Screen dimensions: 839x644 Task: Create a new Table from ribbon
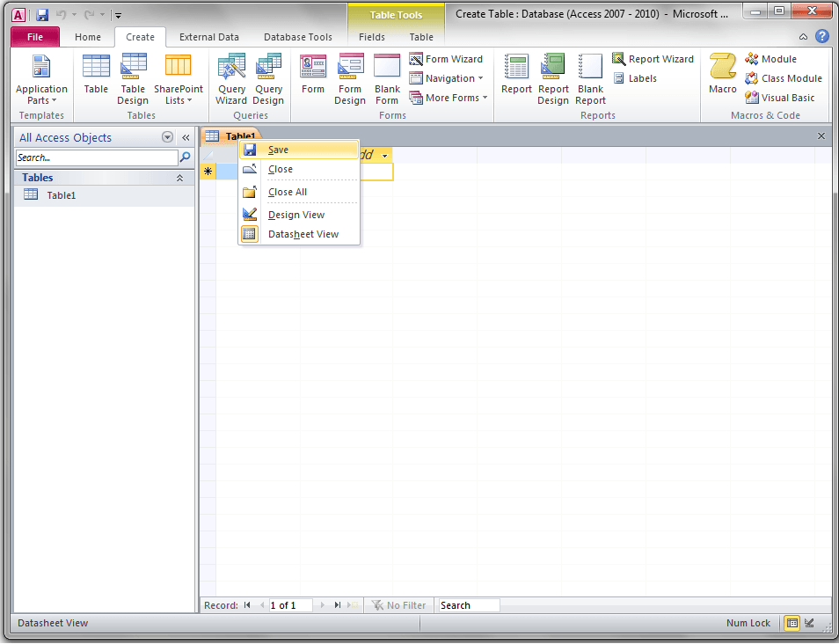tap(96, 75)
